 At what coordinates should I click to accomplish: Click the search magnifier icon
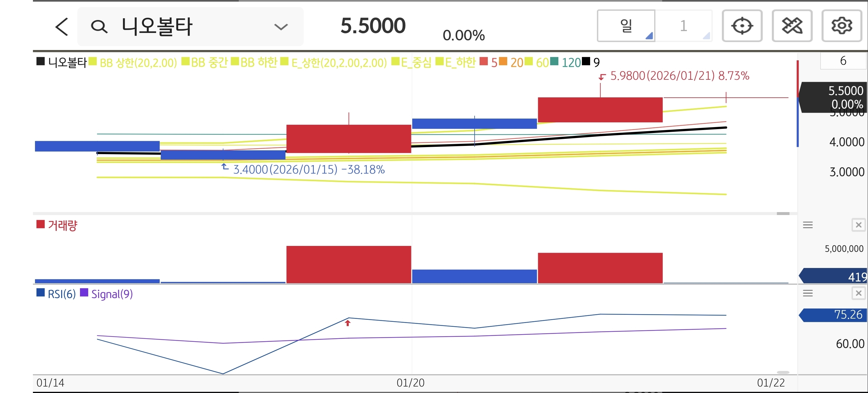click(x=99, y=27)
